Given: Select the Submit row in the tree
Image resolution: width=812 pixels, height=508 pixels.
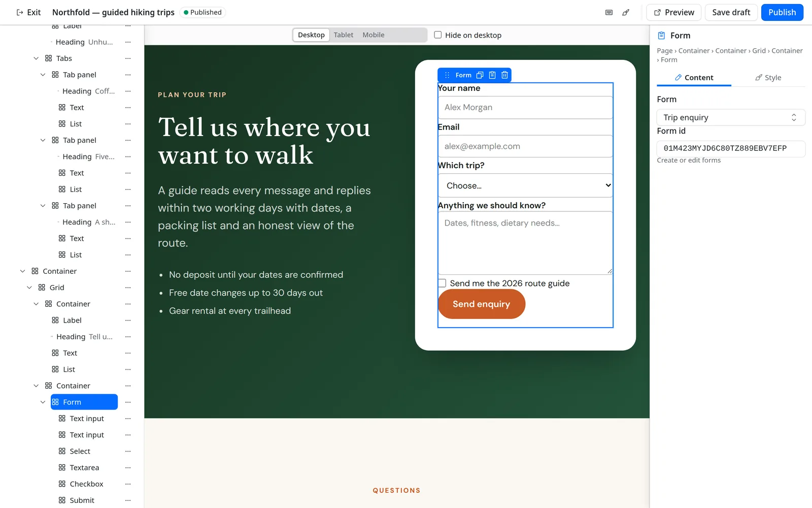Looking at the screenshot, I should 82,500.
